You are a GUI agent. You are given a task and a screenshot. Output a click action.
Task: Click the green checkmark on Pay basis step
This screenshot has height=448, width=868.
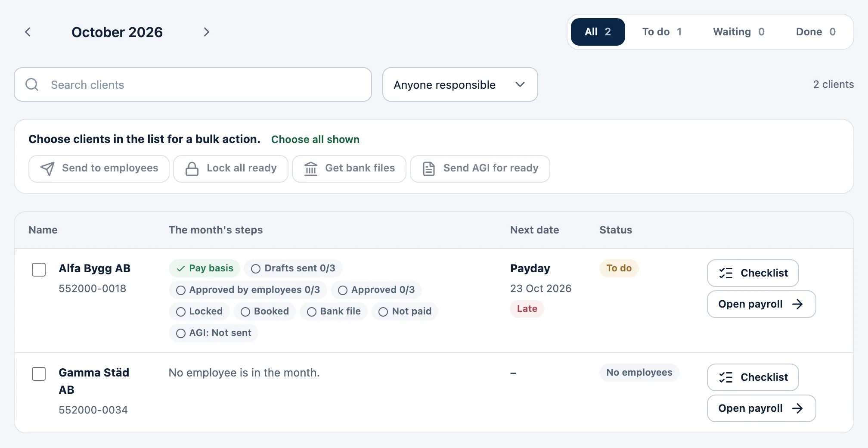pyautogui.click(x=181, y=268)
